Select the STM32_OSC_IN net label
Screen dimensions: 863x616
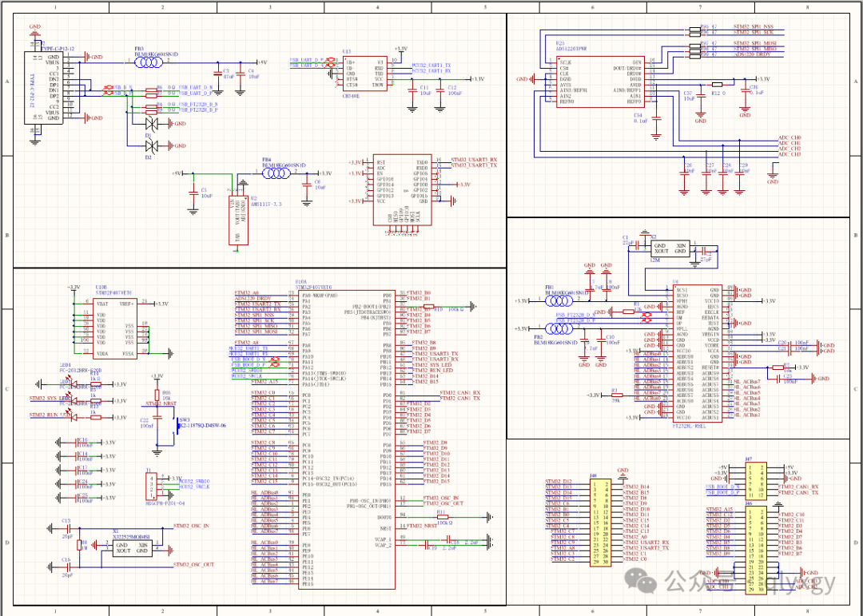(191, 527)
